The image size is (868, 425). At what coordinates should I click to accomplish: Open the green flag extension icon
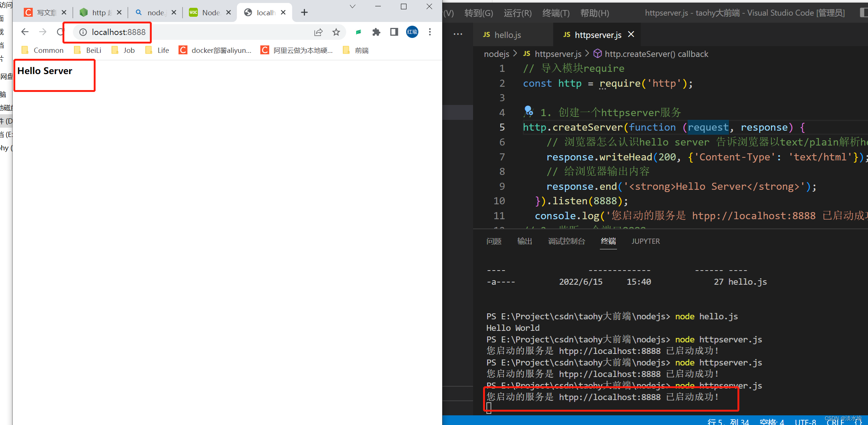pos(359,32)
